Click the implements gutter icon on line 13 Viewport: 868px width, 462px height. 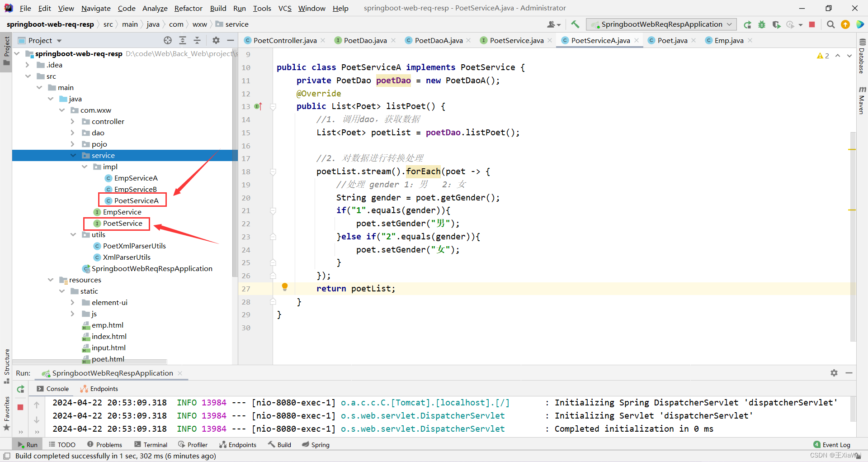(258, 106)
